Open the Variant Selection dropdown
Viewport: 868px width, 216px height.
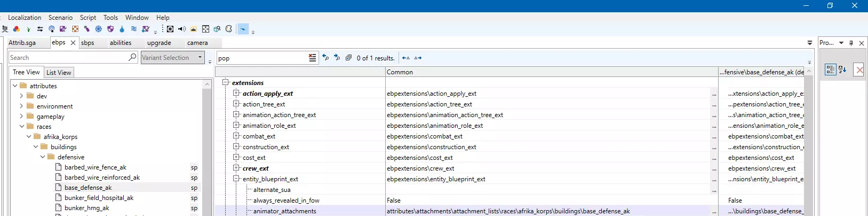[x=200, y=58]
